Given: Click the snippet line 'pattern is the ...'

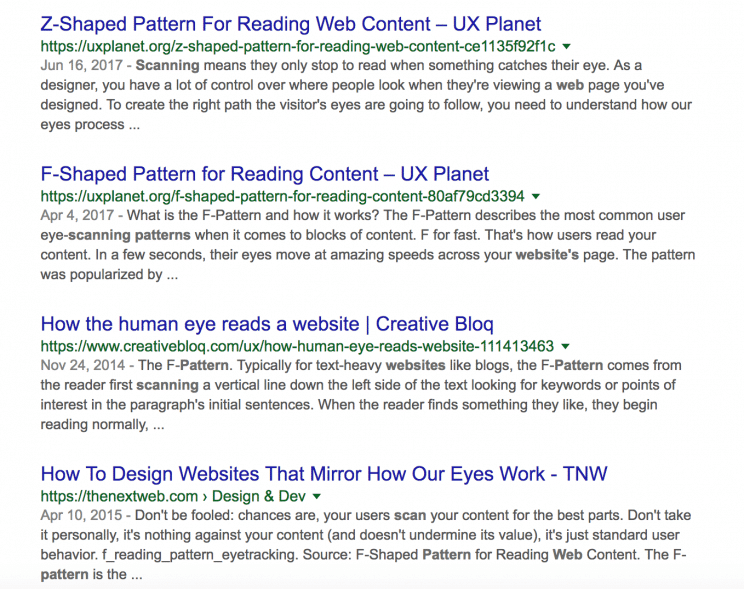Looking at the screenshot, I should [x=91, y=574].
